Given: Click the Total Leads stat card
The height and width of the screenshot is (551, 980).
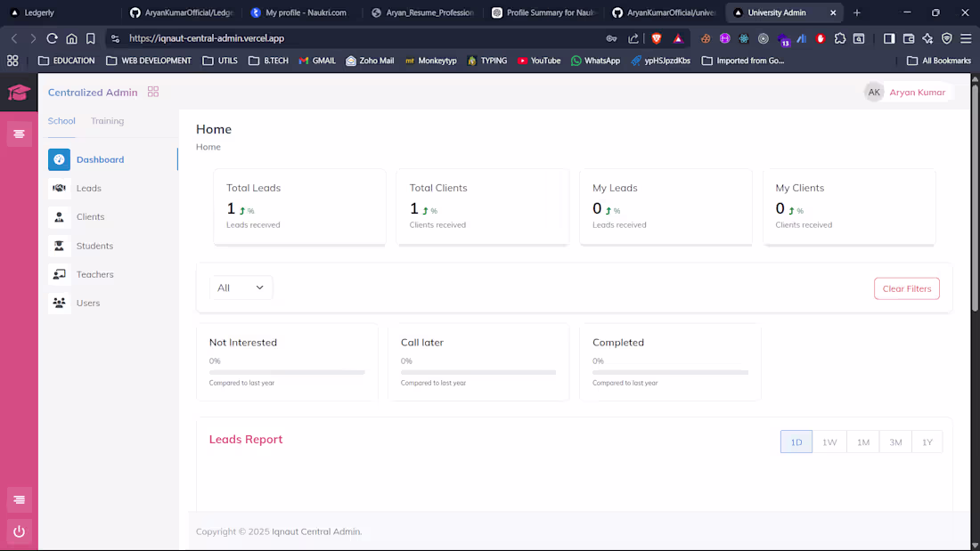Looking at the screenshot, I should click(x=299, y=207).
